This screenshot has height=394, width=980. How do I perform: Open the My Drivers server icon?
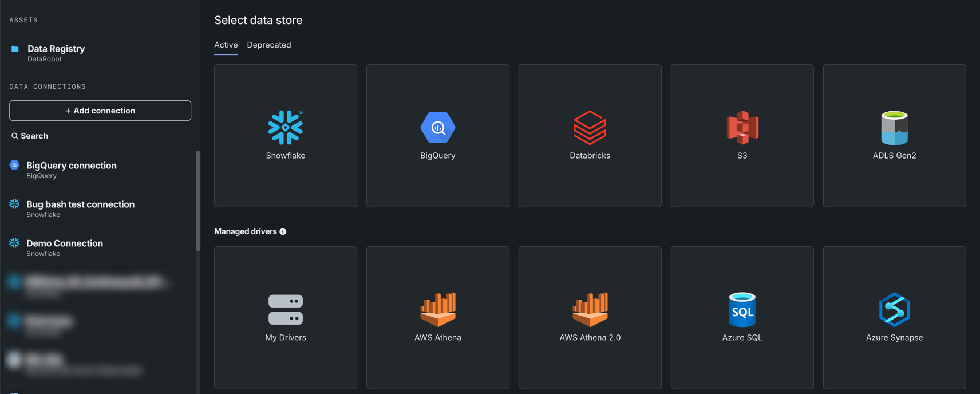[x=285, y=309]
